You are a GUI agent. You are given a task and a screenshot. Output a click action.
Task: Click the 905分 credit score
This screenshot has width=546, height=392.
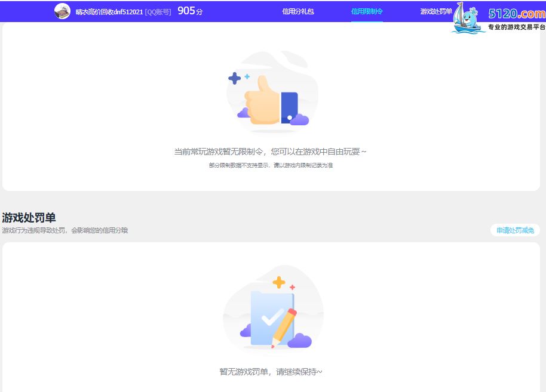point(190,11)
